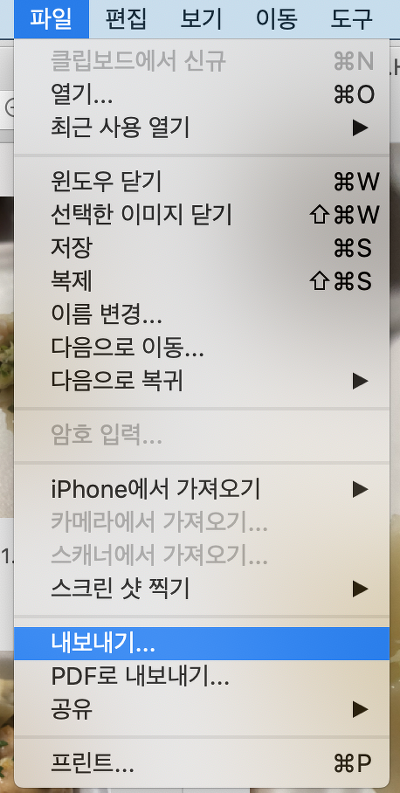Open the 보기 menu
The height and width of the screenshot is (793, 400).
(x=201, y=19)
